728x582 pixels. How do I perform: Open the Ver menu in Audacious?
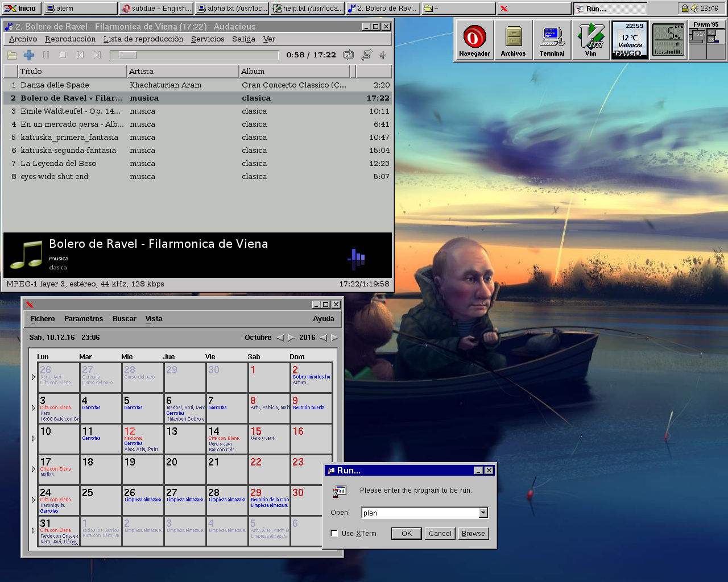coord(270,39)
